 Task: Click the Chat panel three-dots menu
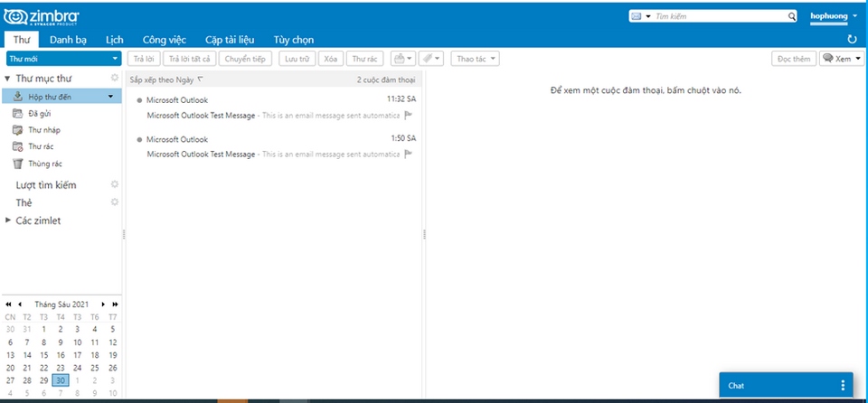[x=843, y=386]
